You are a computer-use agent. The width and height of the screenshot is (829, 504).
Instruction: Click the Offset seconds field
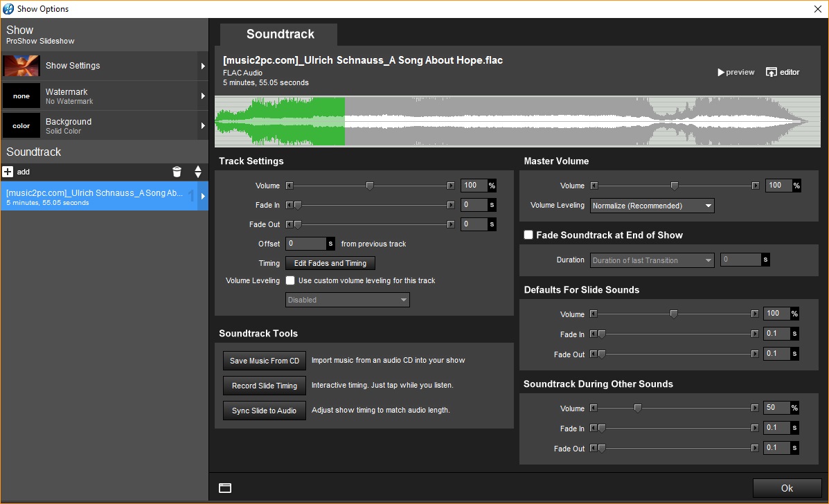point(306,244)
